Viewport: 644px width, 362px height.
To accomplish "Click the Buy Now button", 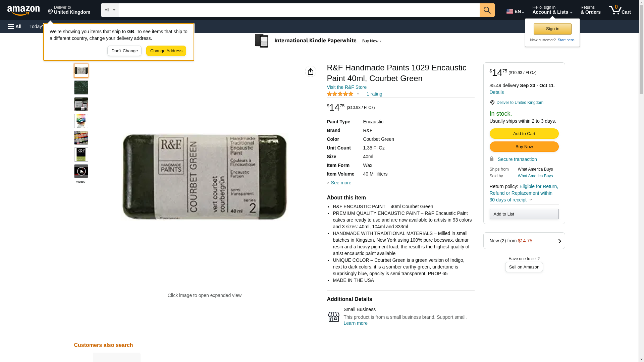I will 524,147.
